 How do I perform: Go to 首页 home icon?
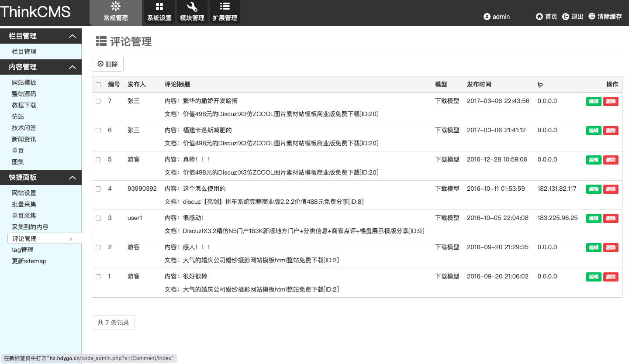tap(539, 17)
